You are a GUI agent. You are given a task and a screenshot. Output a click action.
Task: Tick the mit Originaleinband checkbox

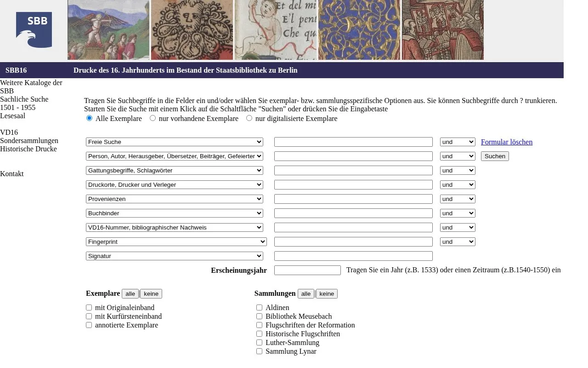click(x=89, y=308)
